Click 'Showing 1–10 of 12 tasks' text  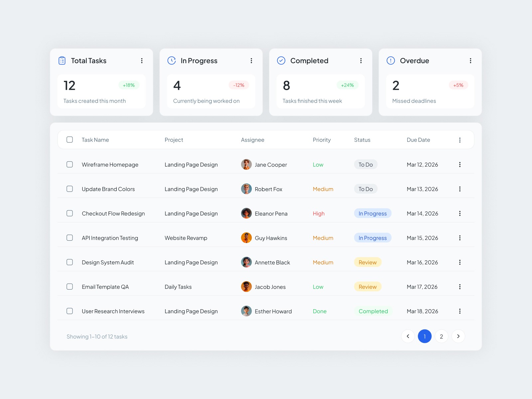97,336
